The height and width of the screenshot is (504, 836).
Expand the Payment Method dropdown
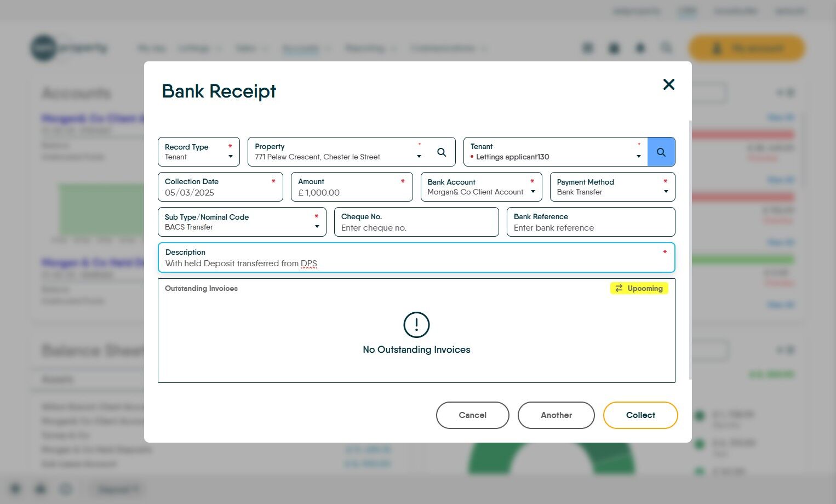click(612, 187)
